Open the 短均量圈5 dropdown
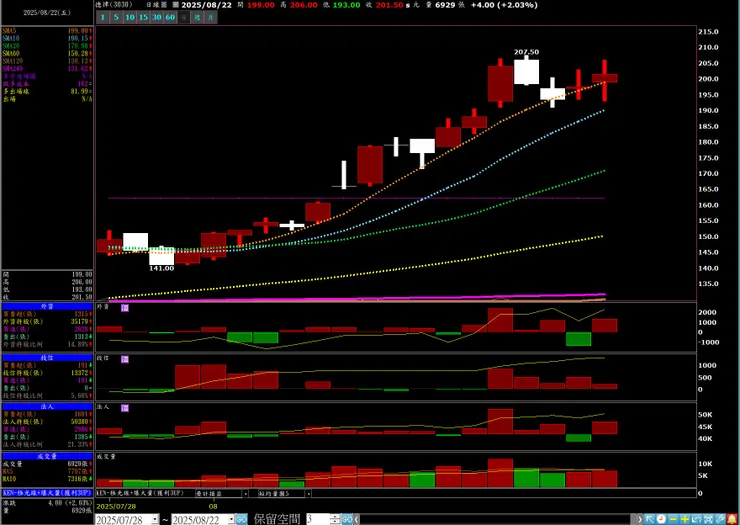 (308, 493)
